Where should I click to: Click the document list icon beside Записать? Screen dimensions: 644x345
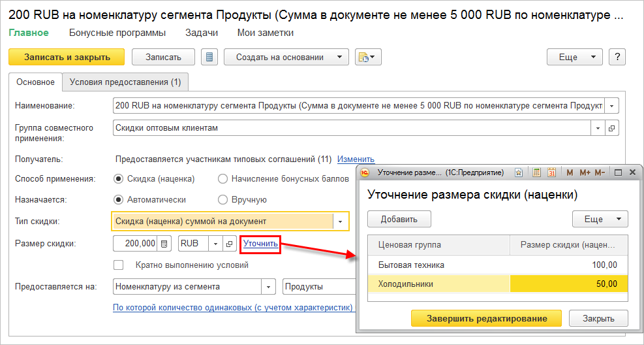209,57
